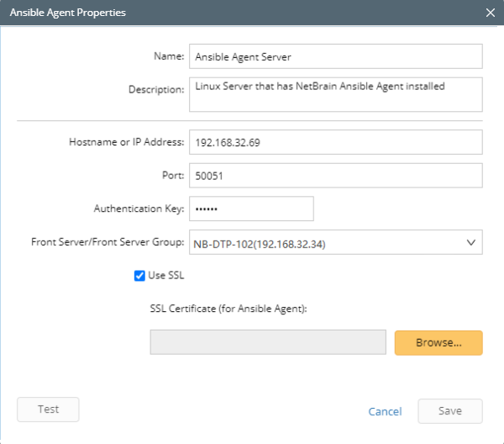The height and width of the screenshot is (444, 504).
Task: Click the Front Server/Front Server Group label
Action: [108, 242]
